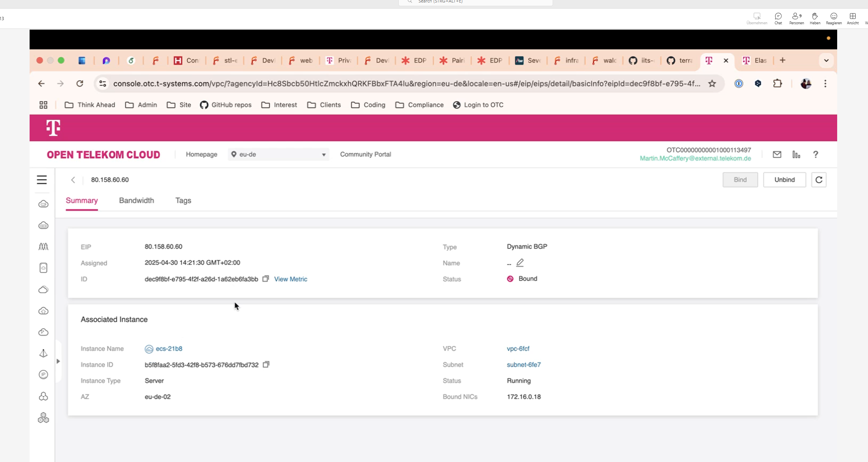
Task: Click the browser address bar URL
Action: pyautogui.click(x=407, y=84)
